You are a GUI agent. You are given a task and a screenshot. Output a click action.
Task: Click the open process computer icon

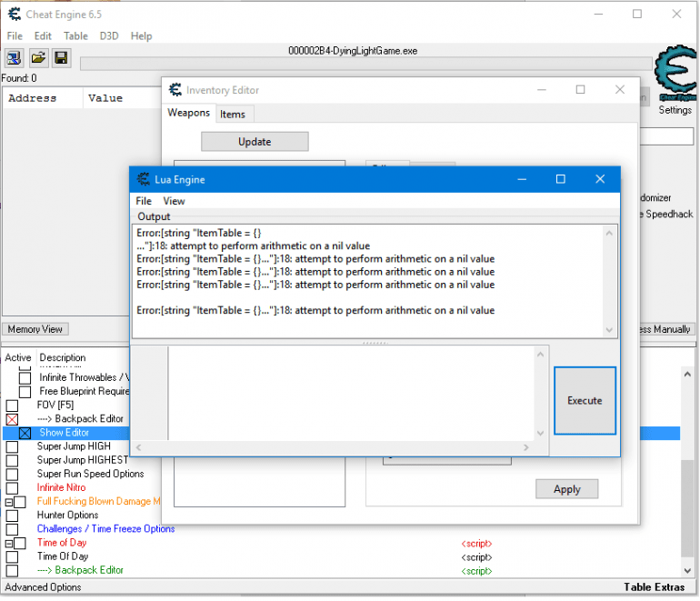[x=14, y=58]
